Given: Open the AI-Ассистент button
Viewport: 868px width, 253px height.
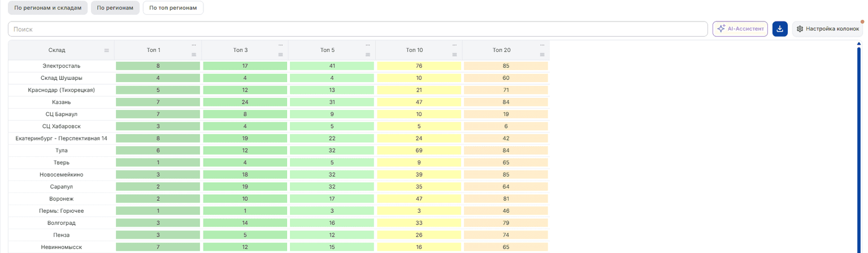Looking at the screenshot, I should coord(740,29).
